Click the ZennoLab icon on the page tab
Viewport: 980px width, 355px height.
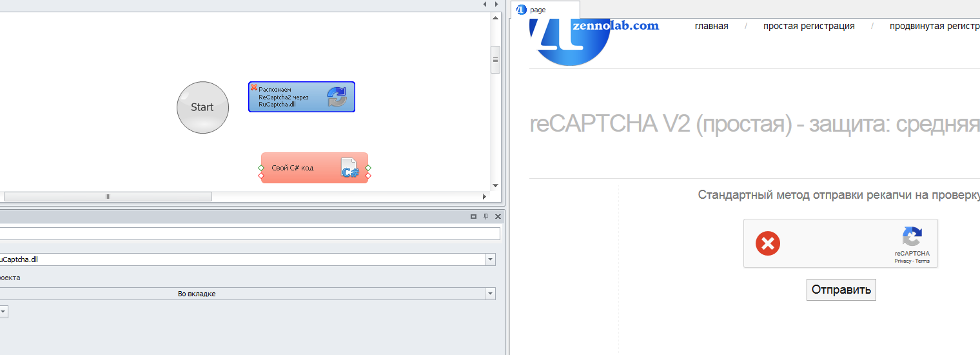pos(522,10)
